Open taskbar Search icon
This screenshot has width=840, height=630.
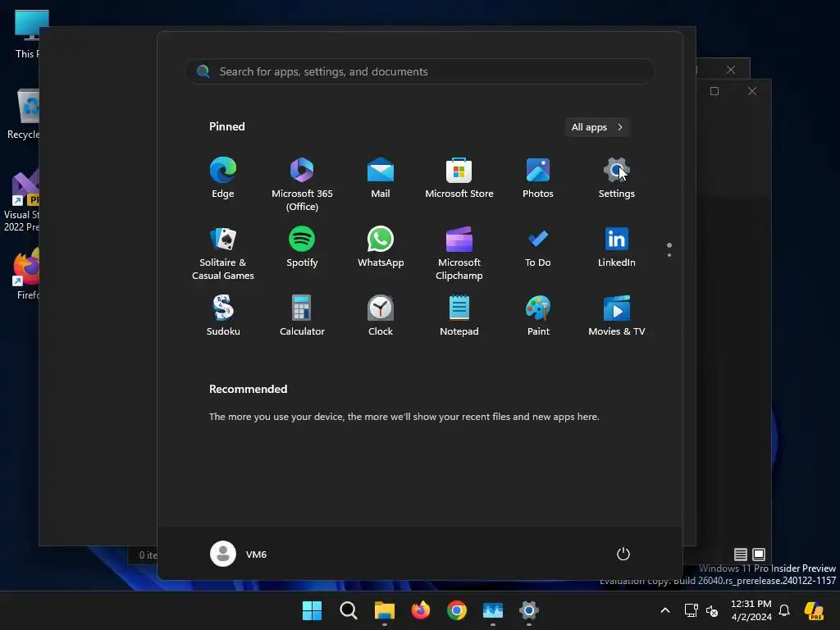(348, 610)
